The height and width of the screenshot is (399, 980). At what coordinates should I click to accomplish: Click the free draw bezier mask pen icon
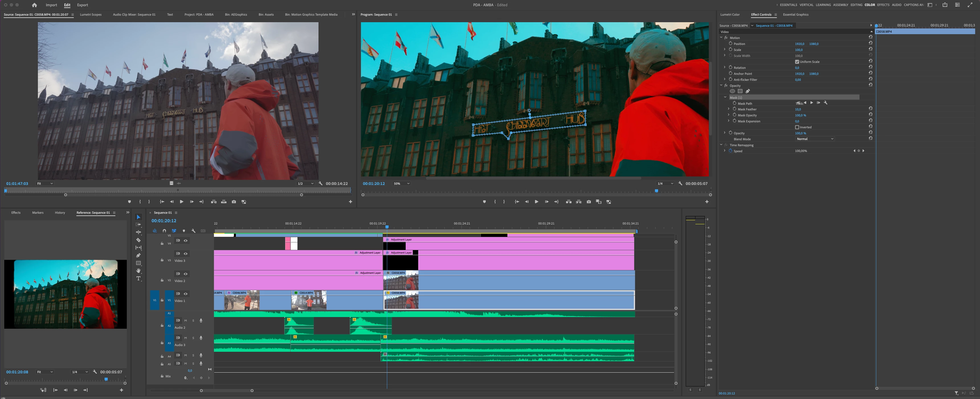point(748,91)
